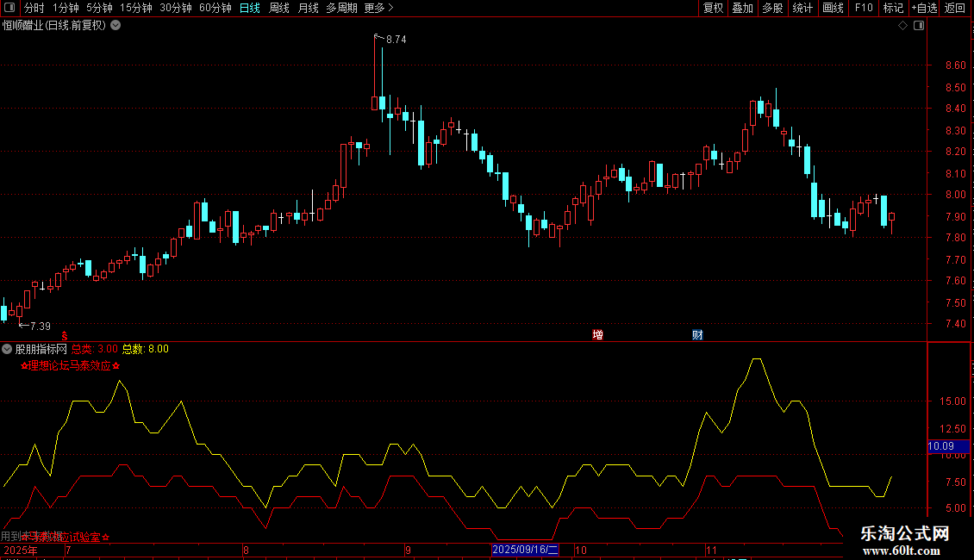
Task: Click the 理想论坛马泰效应 indicator label
Action: (x=70, y=365)
